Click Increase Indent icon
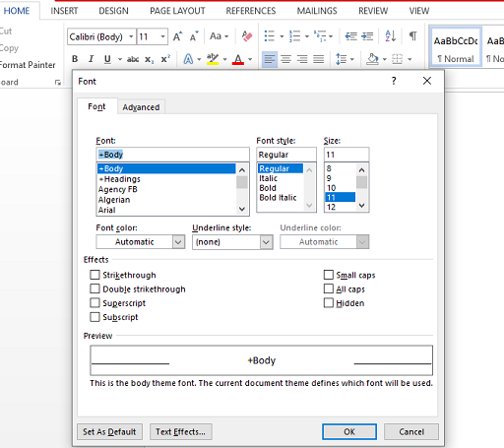 pos(367,36)
